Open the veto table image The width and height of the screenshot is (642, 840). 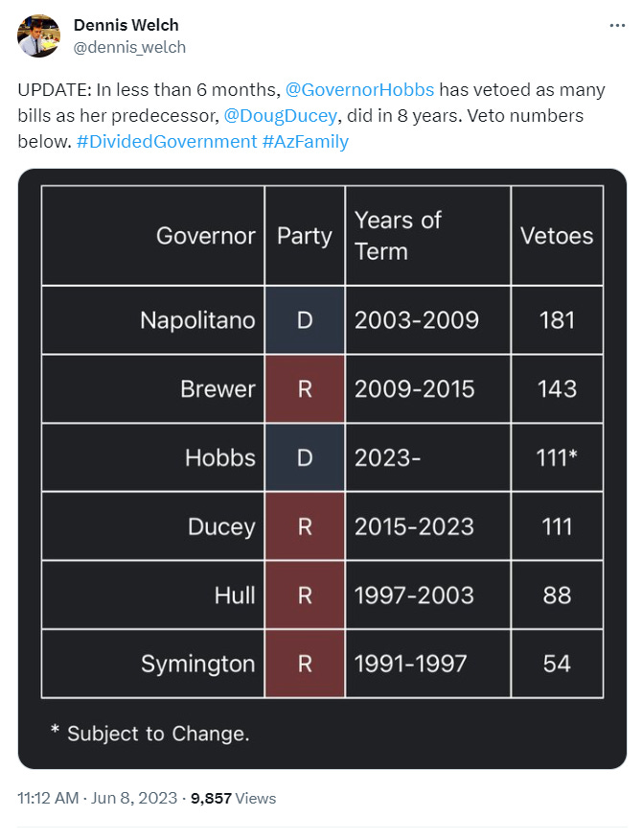click(322, 469)
